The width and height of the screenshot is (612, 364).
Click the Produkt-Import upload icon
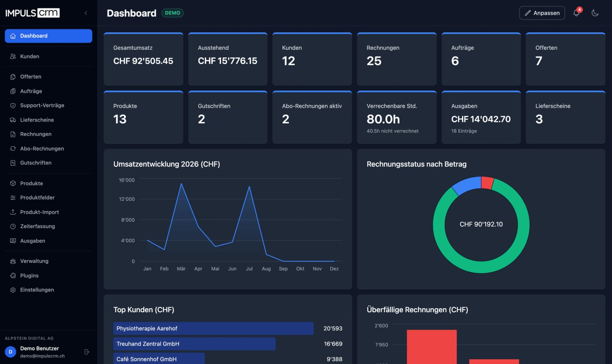13,212
